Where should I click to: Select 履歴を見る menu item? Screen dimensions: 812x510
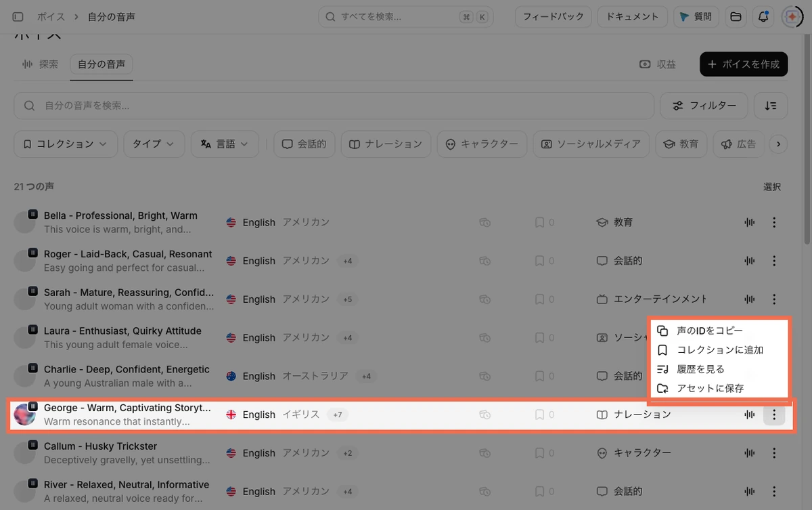[718, 369]
